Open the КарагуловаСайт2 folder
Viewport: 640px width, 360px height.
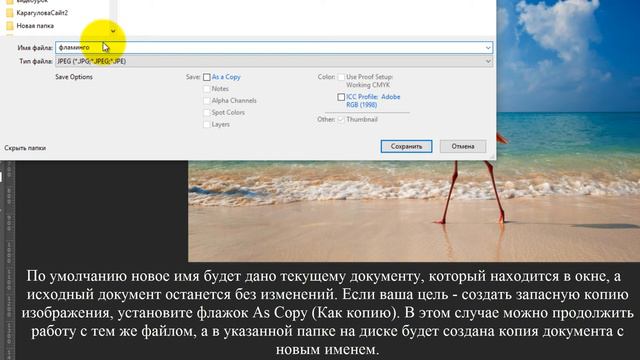(x=42, y=13)
